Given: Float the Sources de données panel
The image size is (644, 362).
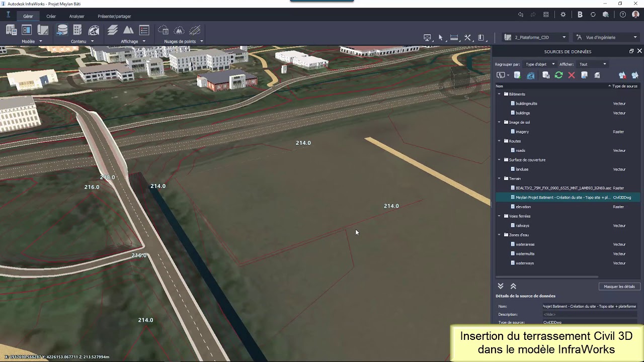Looking at the screenshot, I should [x=631, y=51].
